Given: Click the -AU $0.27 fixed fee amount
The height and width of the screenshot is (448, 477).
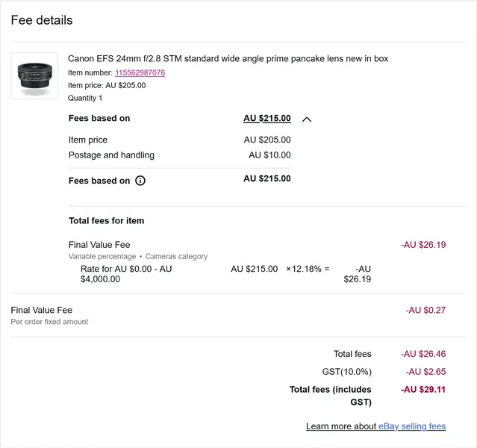Looking at the screenshot, I should tap(425, 310).
